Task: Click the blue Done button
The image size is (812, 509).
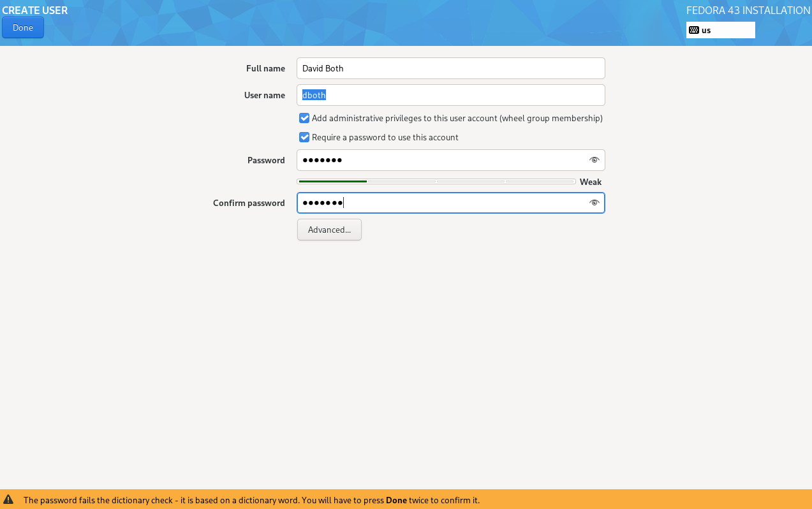Action: click(23, 27)
